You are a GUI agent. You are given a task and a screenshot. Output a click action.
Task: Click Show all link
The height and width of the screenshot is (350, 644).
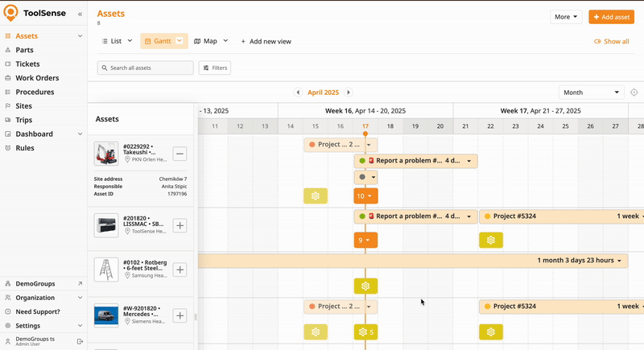point(612,42)
